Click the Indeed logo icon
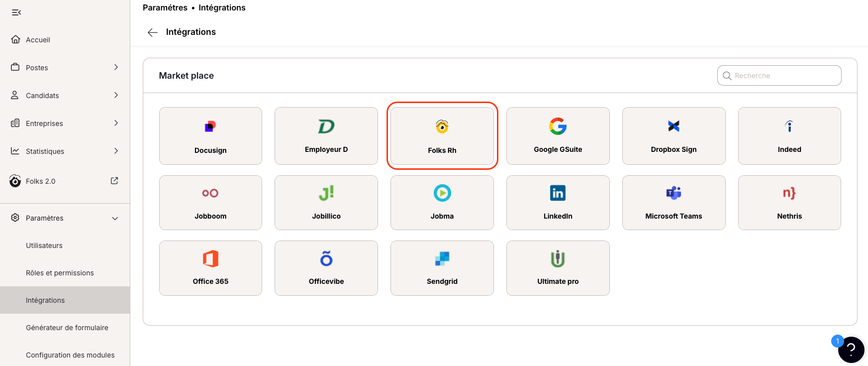 [x=789, y=126]
